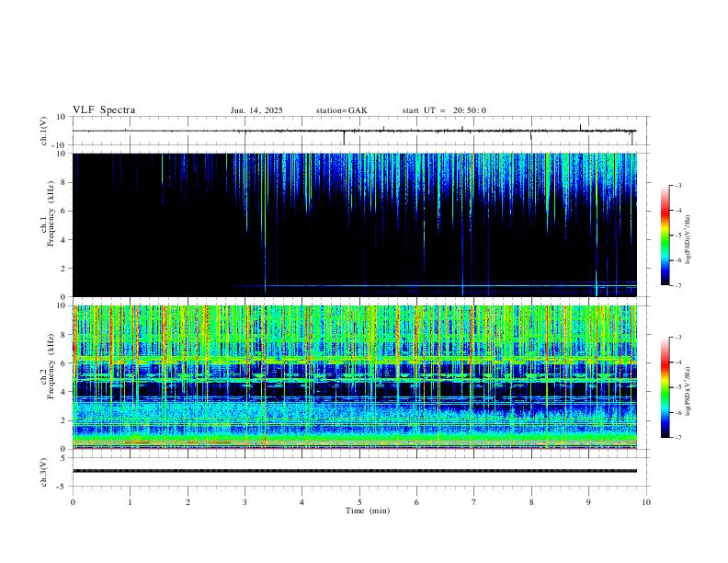The image size is (728, 563).
Task: Click the ch.2 spectrogram color scale bar
Action: (x=665, y=387)
